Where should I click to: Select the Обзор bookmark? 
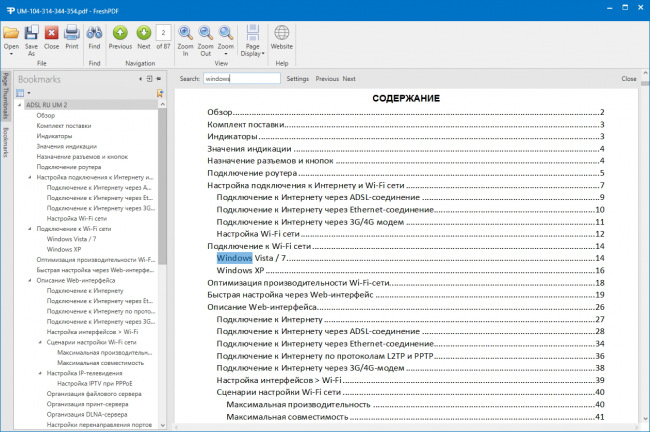[x=46, y=115]
